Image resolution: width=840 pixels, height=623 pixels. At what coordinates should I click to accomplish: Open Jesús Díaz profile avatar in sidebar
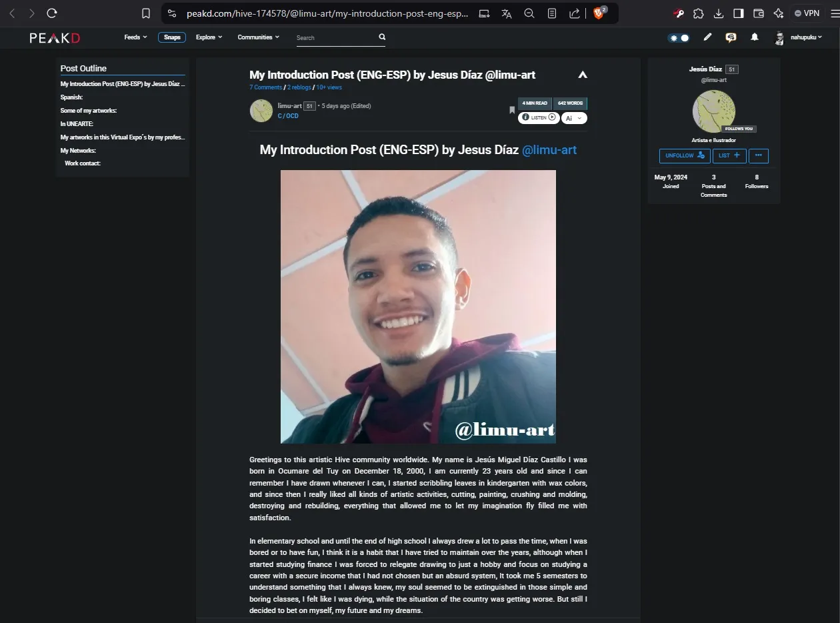coord(714,111)
